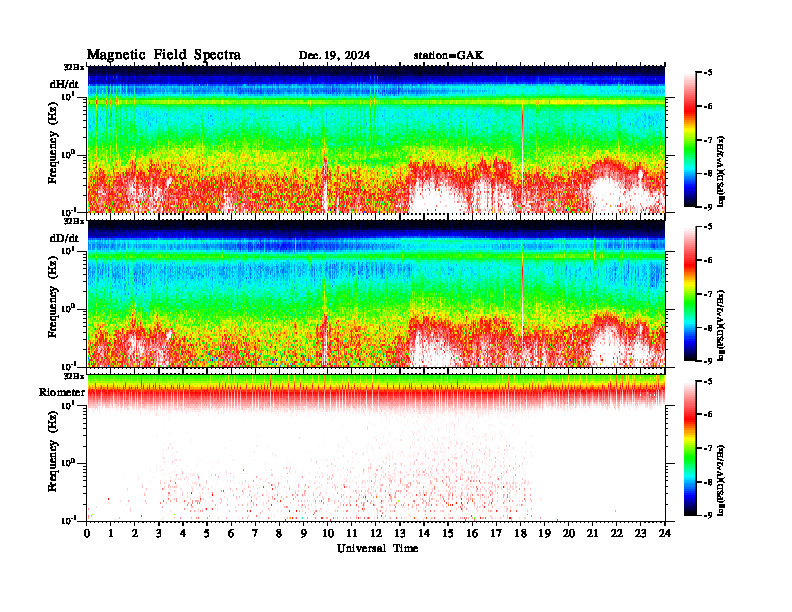Click hour "10" on the time axis
The width and height of the screenshot is (792, 612).
[x=328, y=534]
